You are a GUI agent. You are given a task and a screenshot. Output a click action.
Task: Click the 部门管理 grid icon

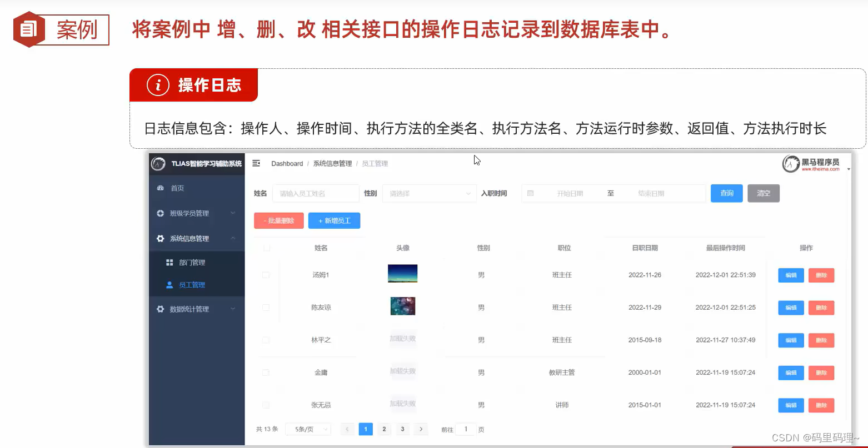[x=170, y=263]
